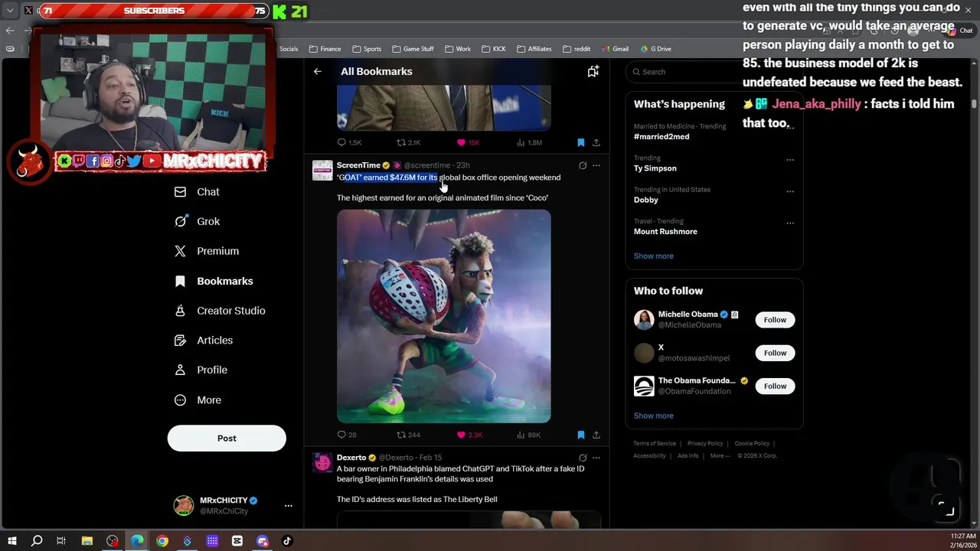Repost the ScreenTime GOAT post
The image size is (980, 551).
(408, 435)
